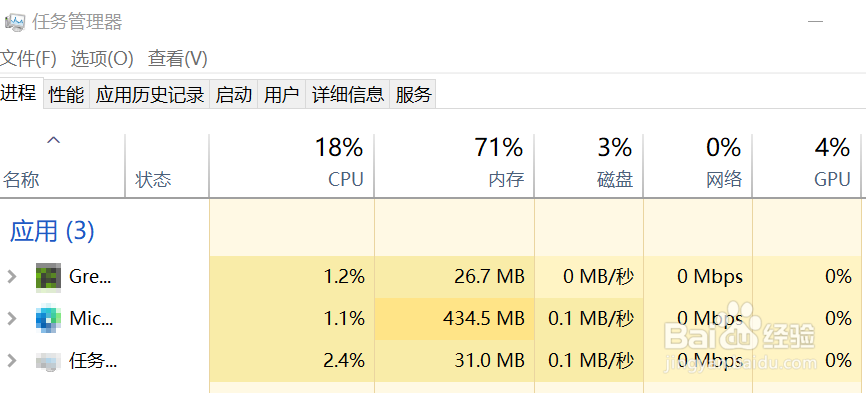The image size is (866, 393).
Task: Switch to the 应用历史记录 tab
Action: tap(150, 95)
